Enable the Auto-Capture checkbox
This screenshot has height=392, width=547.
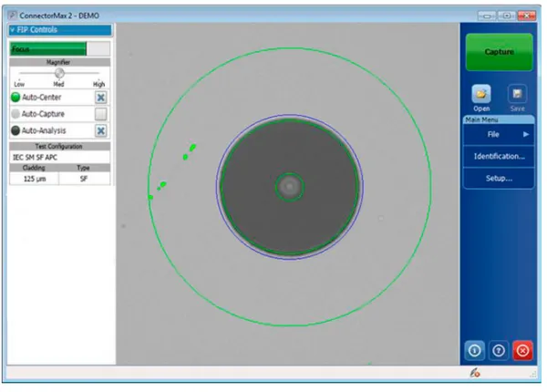(x=101, y=114)
